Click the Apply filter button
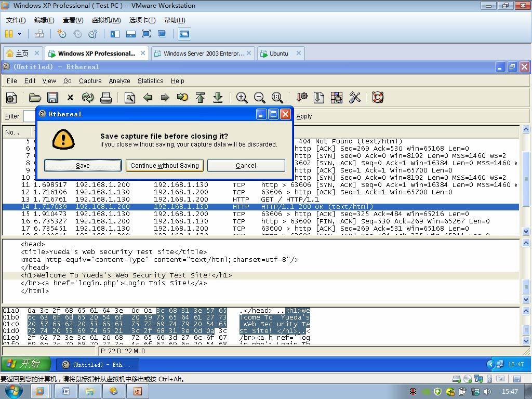 click(x=304, y=116)
